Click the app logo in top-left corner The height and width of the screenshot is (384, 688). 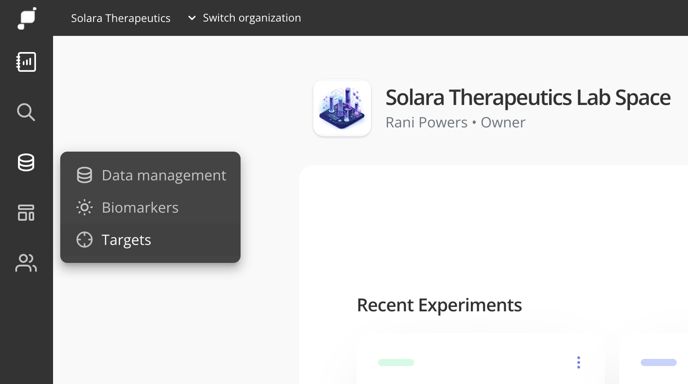[x=27, y=18]
